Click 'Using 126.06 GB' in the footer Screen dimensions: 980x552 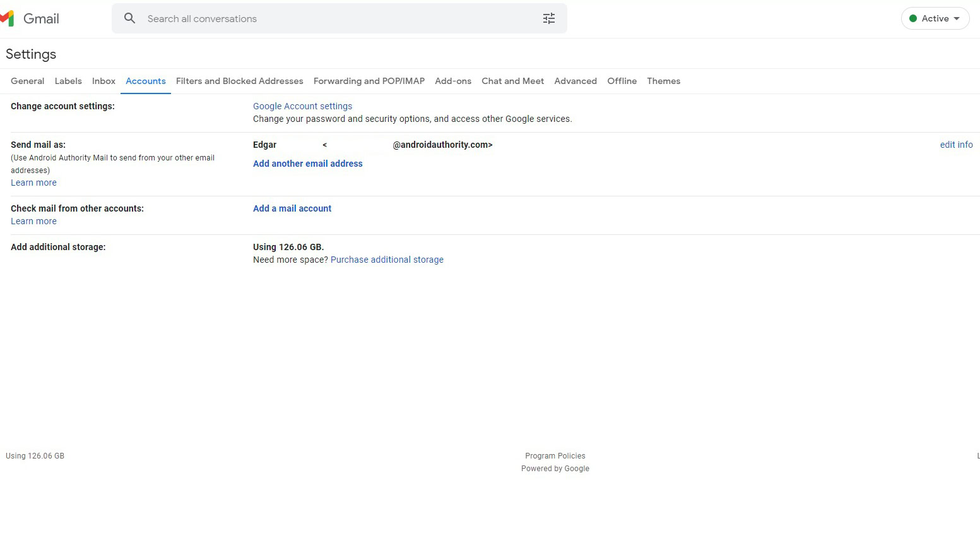35,456
